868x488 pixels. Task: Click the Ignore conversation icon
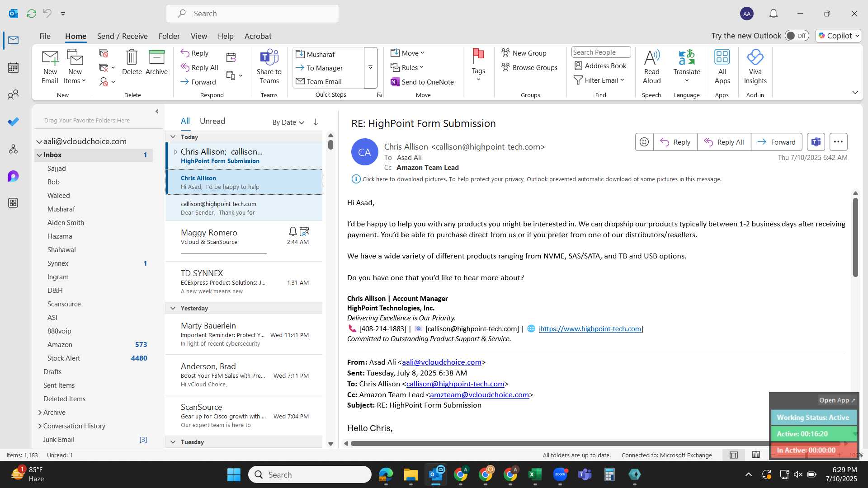click(x=104, y=54)
